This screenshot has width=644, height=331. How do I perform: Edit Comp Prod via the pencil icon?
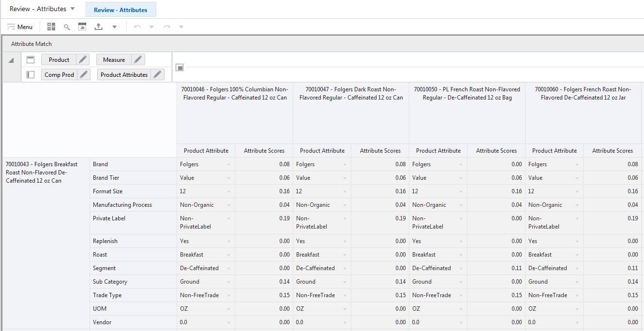(x=84, y=75)
